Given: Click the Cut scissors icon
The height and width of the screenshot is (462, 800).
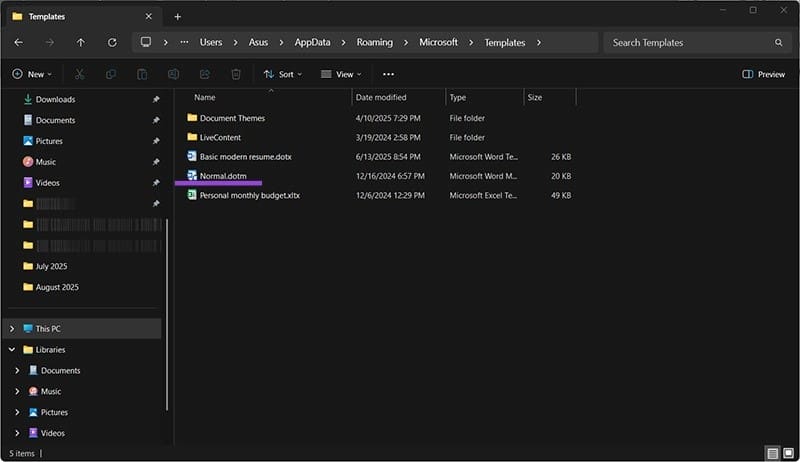Looking at the screenshot, I should pos(79,74).
